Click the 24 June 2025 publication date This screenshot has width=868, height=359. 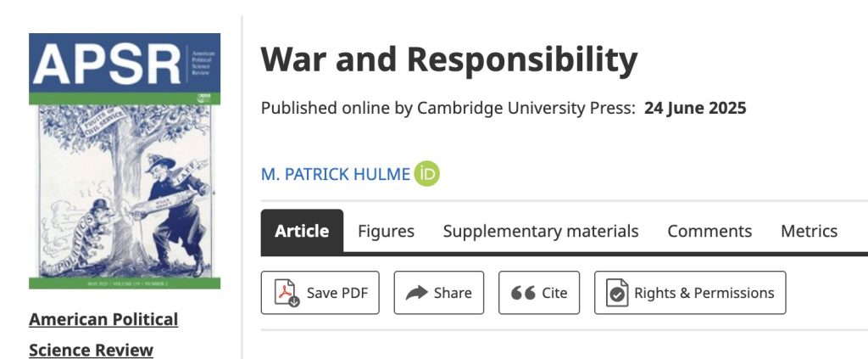point(695,109)
